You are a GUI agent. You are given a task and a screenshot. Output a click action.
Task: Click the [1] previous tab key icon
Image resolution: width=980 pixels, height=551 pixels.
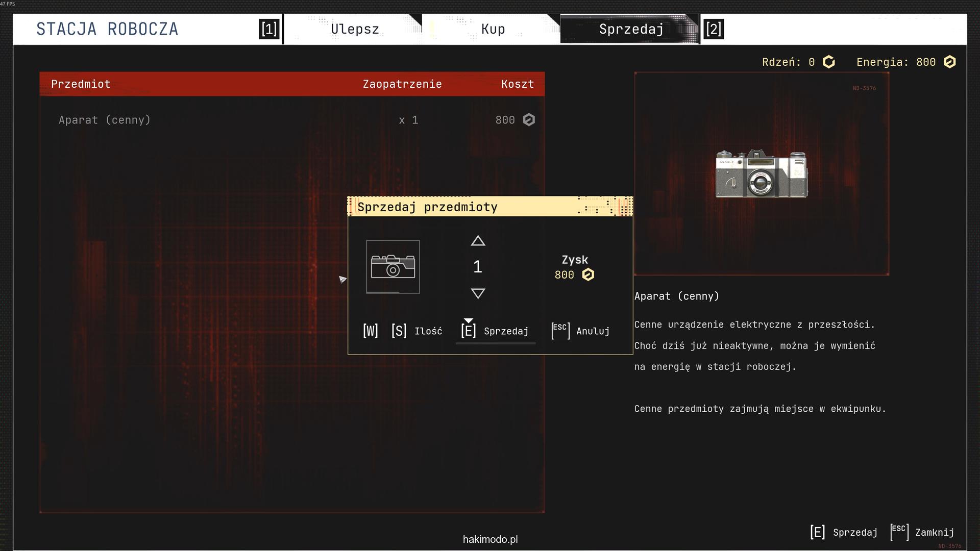click(269, 29)
